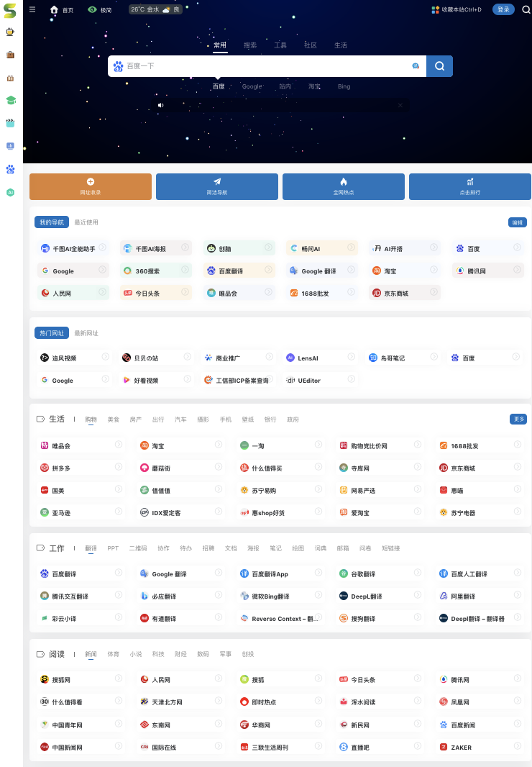Open the clapperboard sidebar category
Image resolution: width=532 pixels, height=767 pixels.
[x=10, y=123]
